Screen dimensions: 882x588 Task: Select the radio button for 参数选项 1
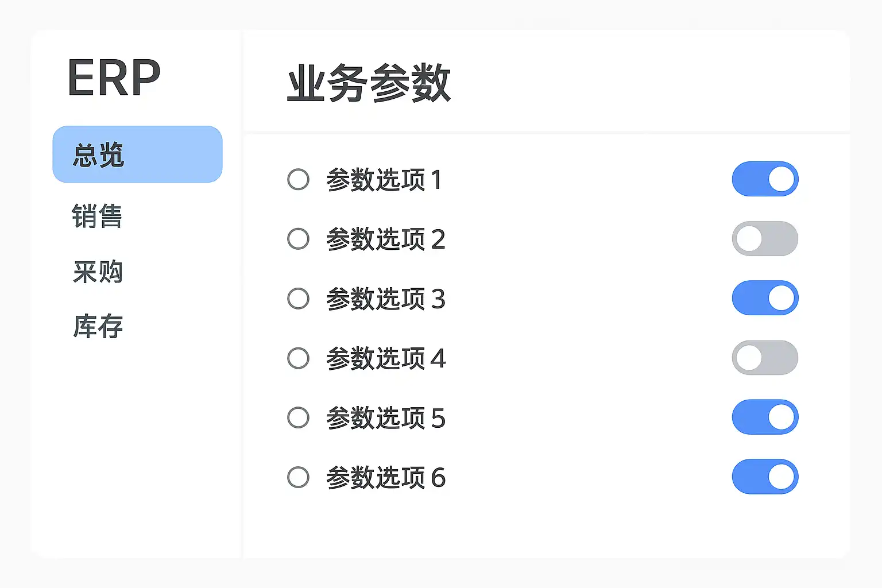point(298,180)
